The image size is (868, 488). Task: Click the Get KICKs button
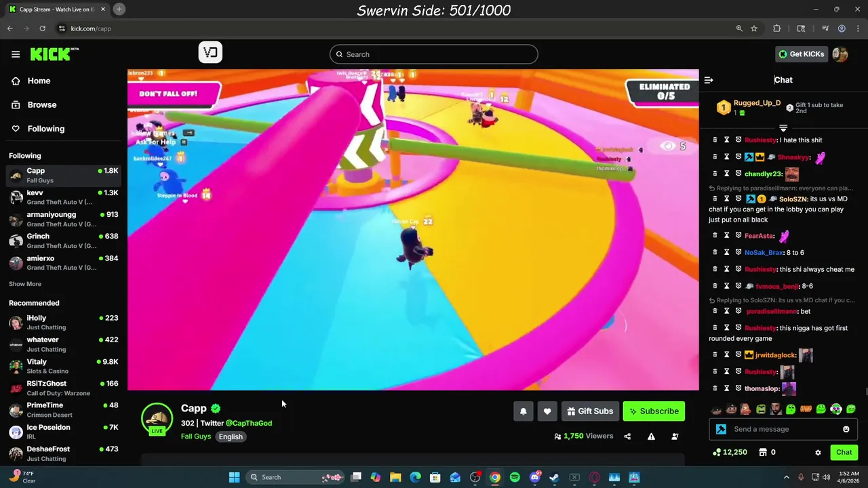(x=802, y=54)
